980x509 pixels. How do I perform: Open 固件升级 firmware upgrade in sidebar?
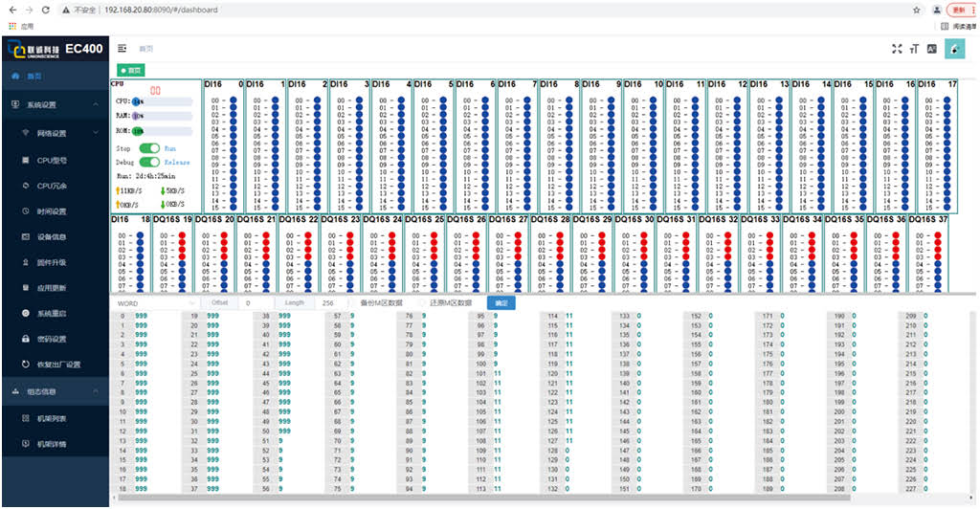(x=52, y=262)
